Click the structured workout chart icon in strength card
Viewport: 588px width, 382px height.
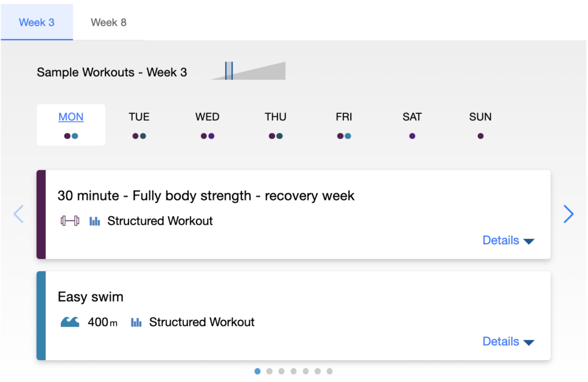coord(95,221)
